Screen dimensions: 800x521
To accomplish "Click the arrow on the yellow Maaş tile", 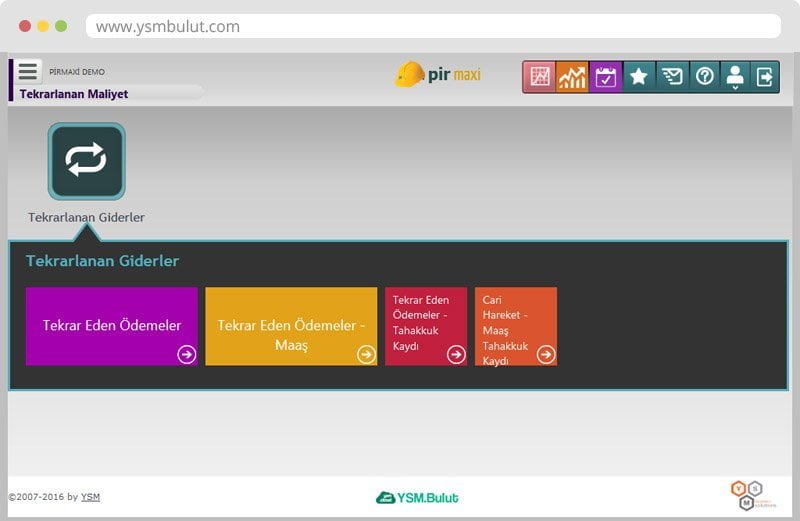I will pos(366,354).
